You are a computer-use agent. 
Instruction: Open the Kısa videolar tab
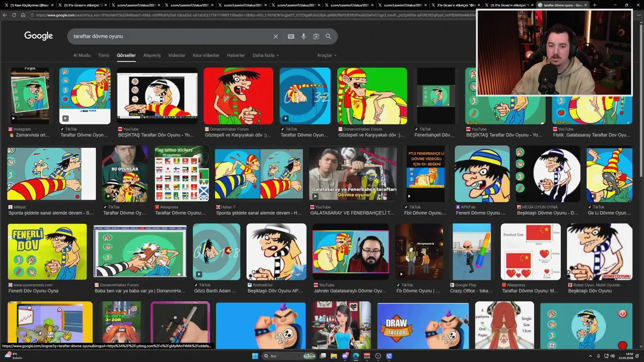coord(206,55)
